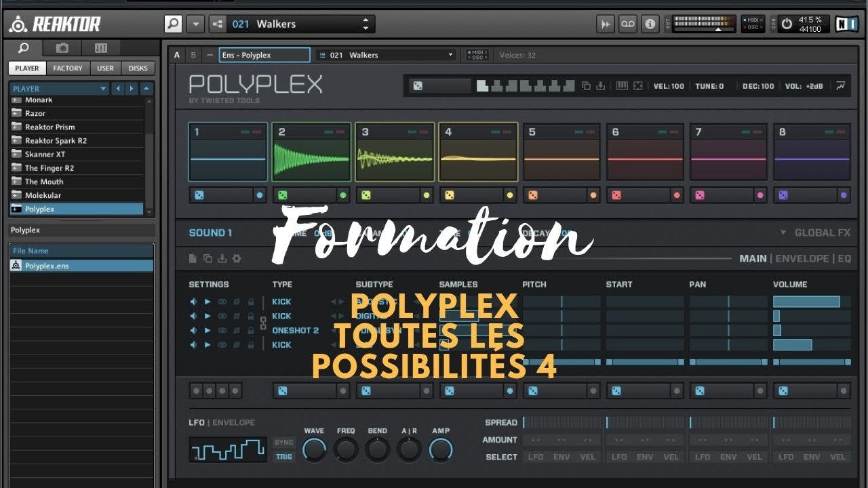Click the layer link chain icon beside TYPE

(x=263, y=323)
